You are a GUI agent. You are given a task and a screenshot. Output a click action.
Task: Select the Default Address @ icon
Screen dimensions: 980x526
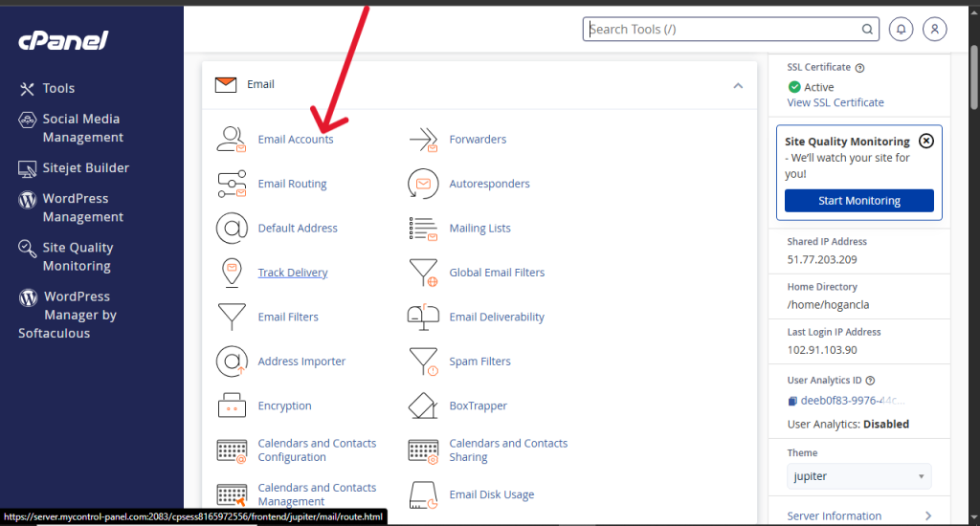tap(232, 228)
